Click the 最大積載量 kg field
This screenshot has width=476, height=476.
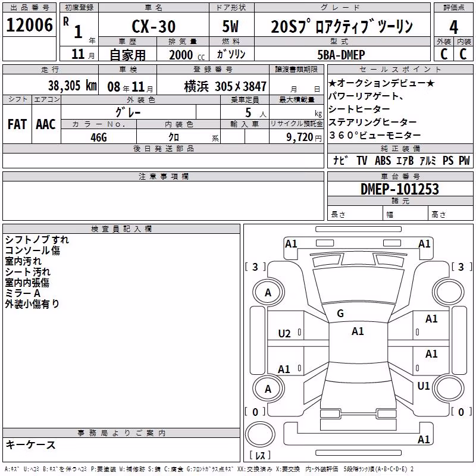[x=296, y=112]
